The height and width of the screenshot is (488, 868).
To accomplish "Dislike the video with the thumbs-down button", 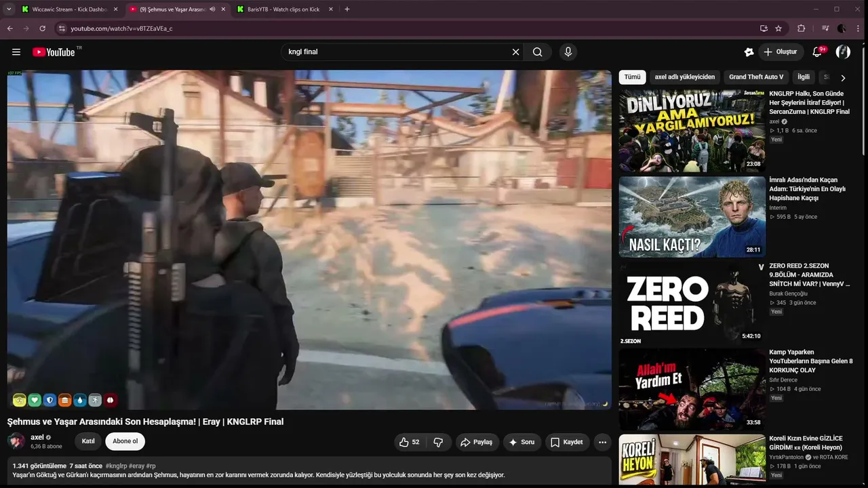I will tap(438, 442).
